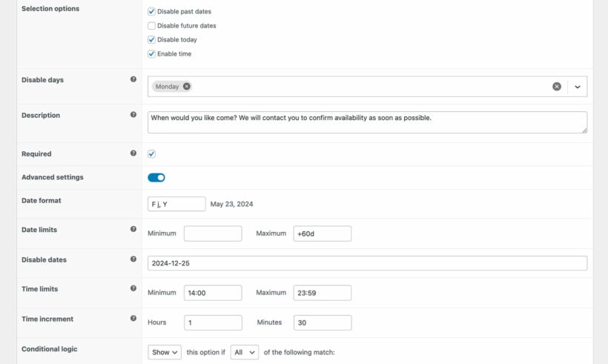Expand the Disable days dropdown chevron
The image size is (608, 364).
pyautogui.click(x=578, y=87)
